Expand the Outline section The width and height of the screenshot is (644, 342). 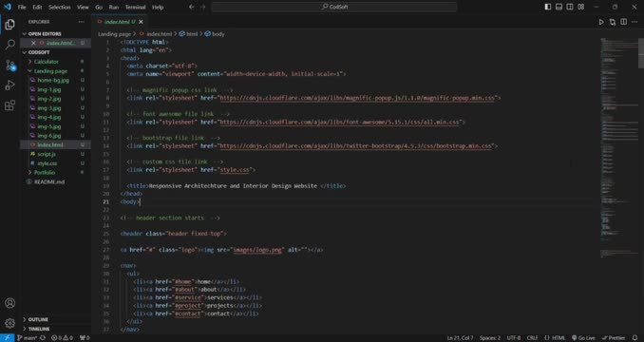point(38,319)
